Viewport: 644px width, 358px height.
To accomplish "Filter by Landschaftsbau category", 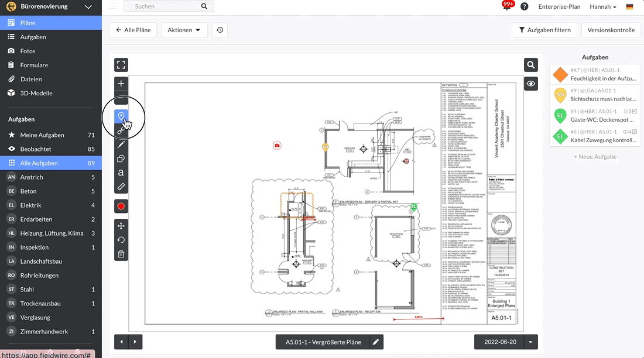I will tap(51, 261).
